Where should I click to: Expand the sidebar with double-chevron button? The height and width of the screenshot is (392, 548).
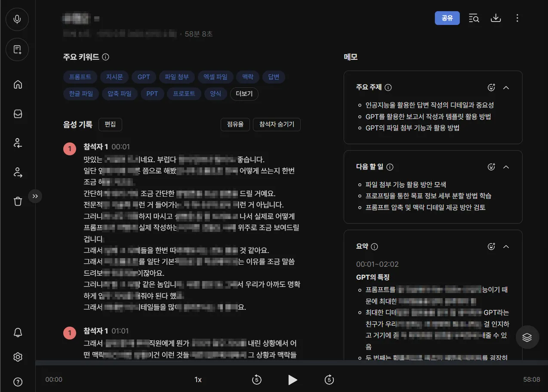35,196
